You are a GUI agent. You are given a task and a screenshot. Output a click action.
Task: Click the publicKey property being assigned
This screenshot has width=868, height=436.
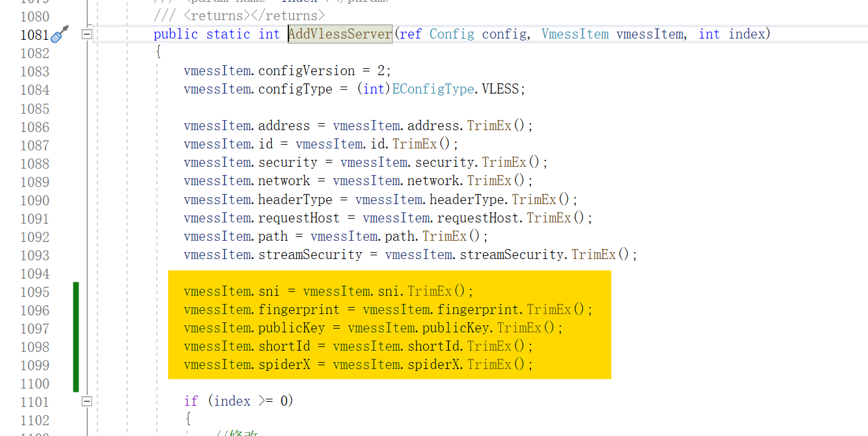tap(291, 328)
